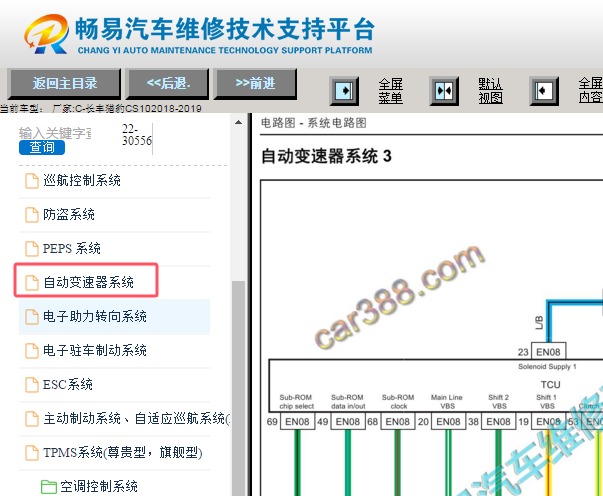Click the TCU module label
Viewport: 603px width, 496px height.
[x=551, y=385]
